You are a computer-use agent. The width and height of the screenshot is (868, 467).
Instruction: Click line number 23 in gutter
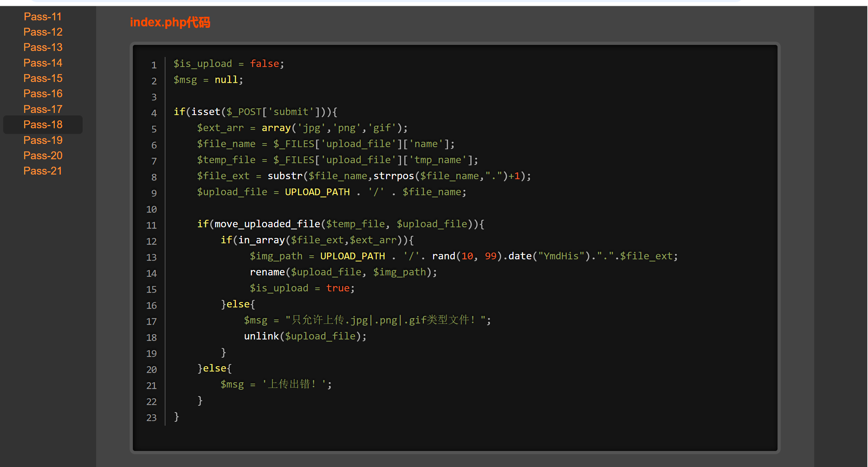[151, 418]
